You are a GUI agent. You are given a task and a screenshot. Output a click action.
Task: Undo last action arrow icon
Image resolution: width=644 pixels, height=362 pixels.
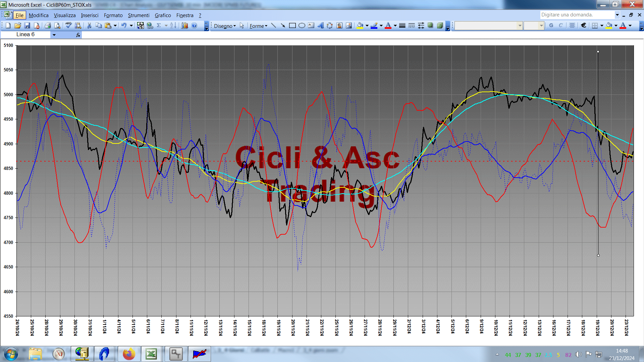pos(124,25)
